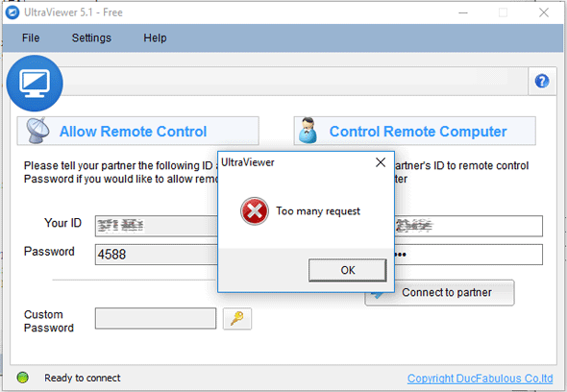Click the large UltraViewer monitor logo

click(35, 84)
